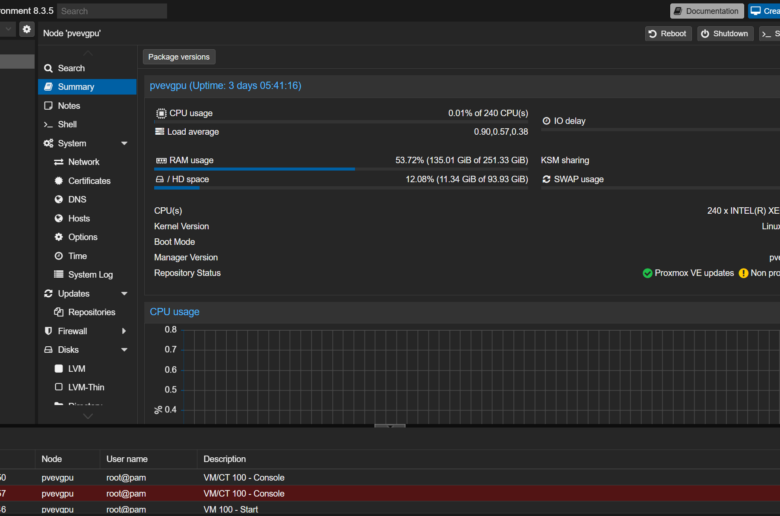
Task: Click the IO delay clock icon
Action: pyautogui.click(x=546, y=121)
